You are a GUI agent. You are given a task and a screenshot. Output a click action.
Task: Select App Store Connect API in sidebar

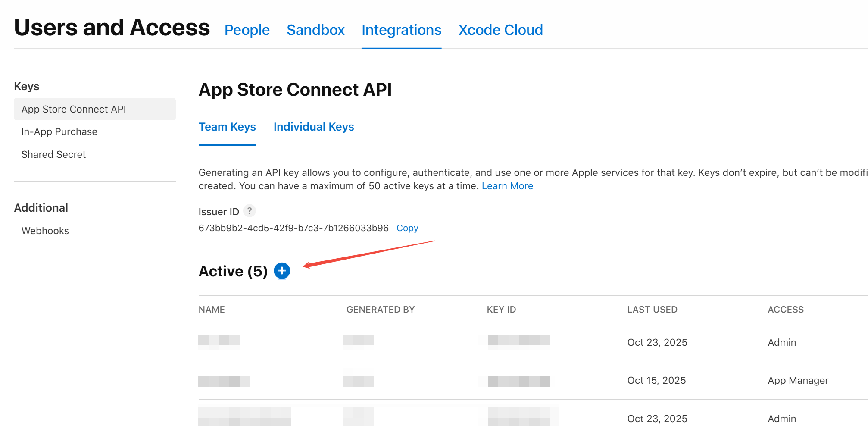tap(74, 109)
